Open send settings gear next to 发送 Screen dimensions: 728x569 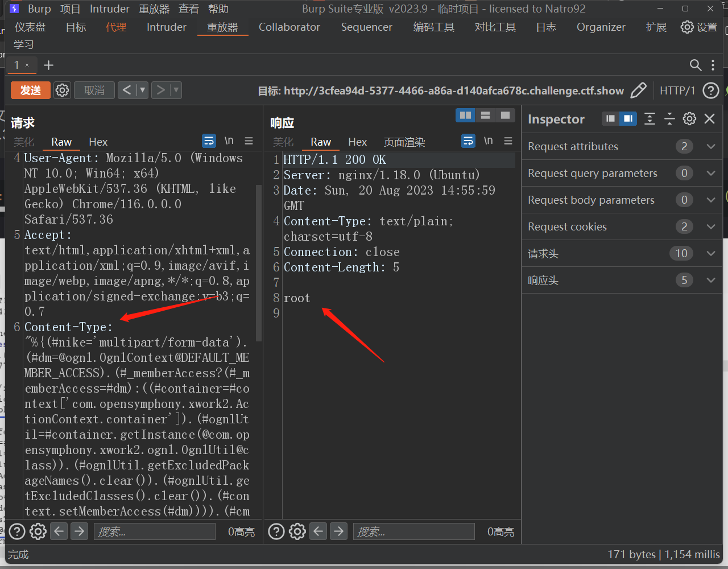[63, 90]
